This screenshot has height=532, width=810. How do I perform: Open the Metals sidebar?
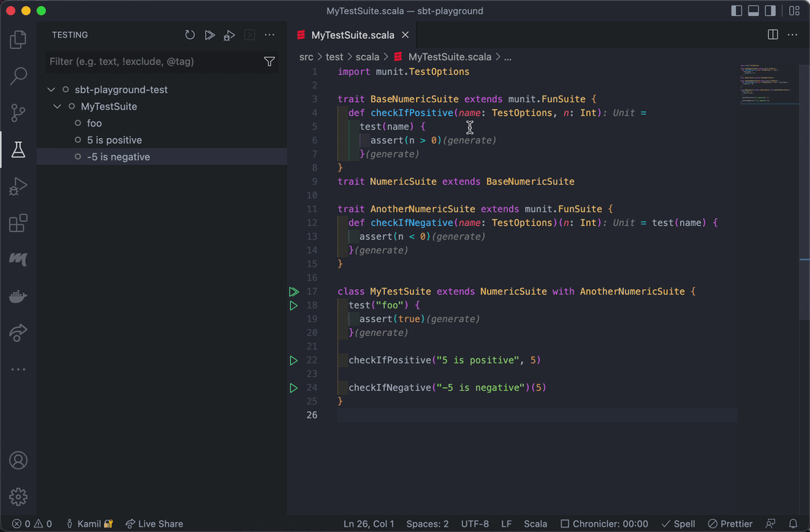click(18, 260)
